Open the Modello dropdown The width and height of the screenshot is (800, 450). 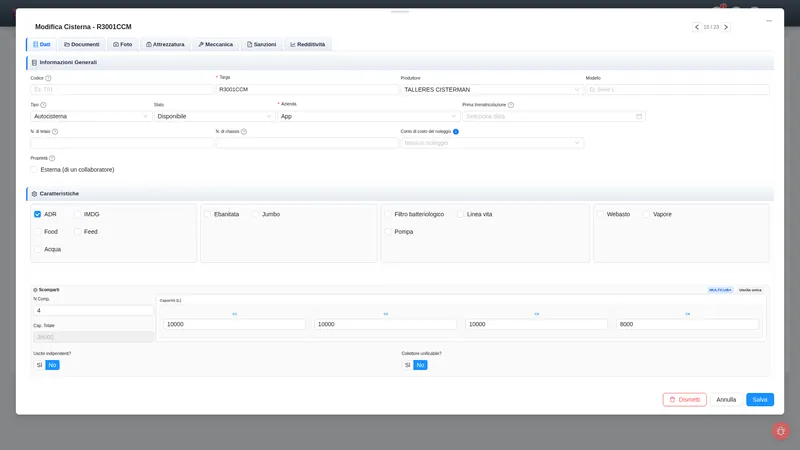(678, 89)
